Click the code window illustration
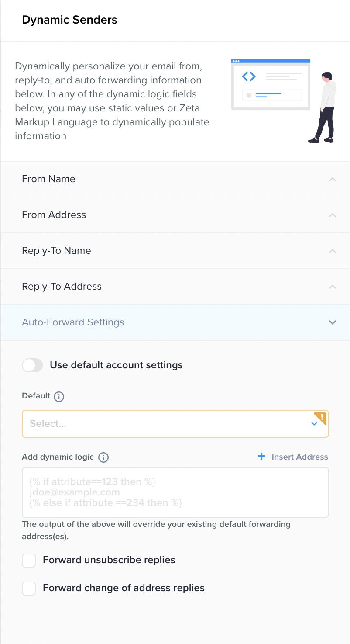This screenshot has height=644, width=350. pos(271,84)
